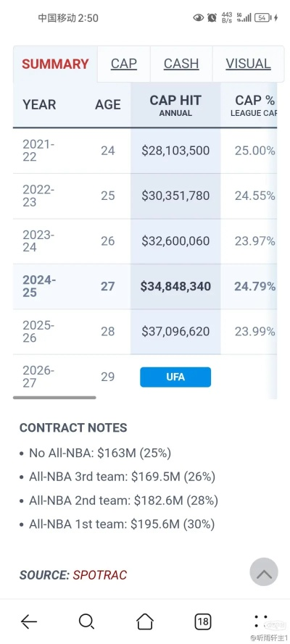Screen dimensions: 290x644
Task: Open browser more options dots icon
Action: (260, 622)
